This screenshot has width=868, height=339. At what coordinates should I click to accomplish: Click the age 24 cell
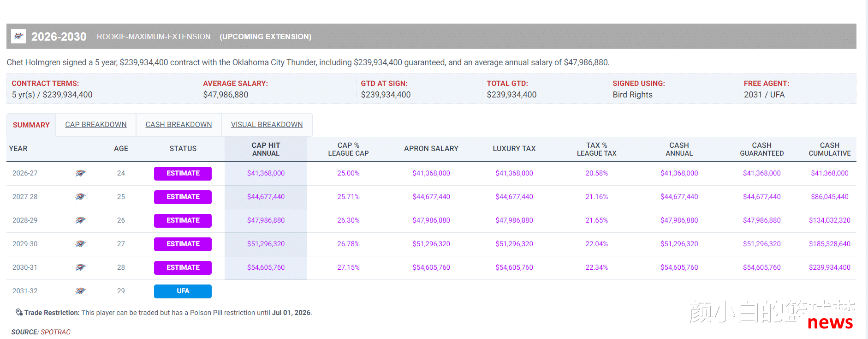(x=121, y=173)
